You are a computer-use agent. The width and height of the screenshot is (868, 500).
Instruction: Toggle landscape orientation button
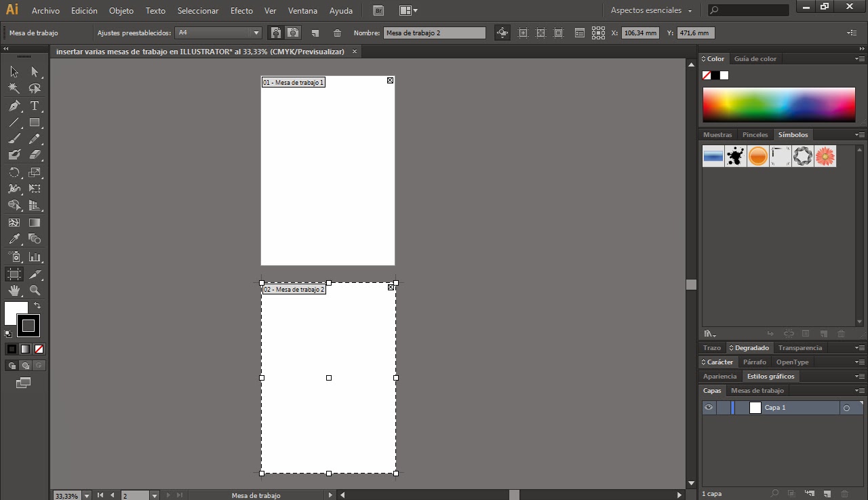(292, 33)
